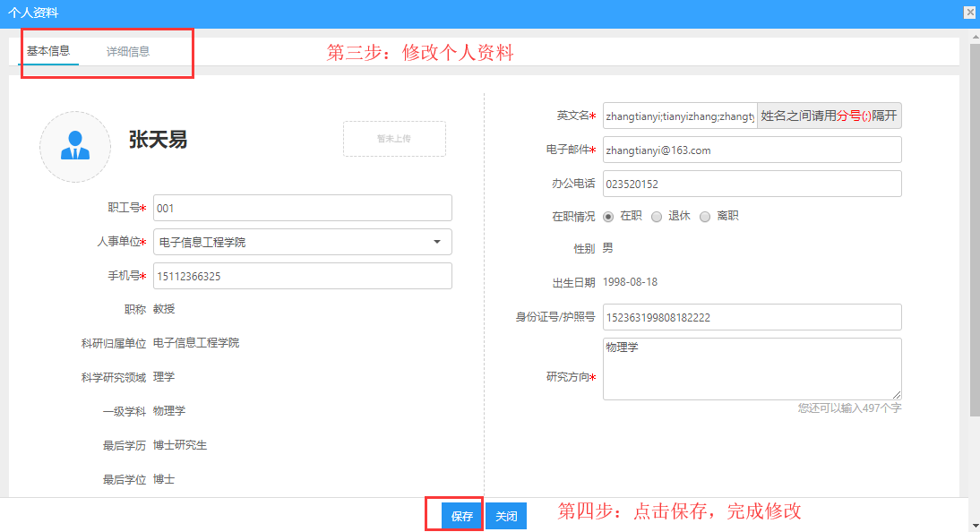Click the 职工号 input field
The width and height of the screenshot is (980, 532).
pos(303,208)
